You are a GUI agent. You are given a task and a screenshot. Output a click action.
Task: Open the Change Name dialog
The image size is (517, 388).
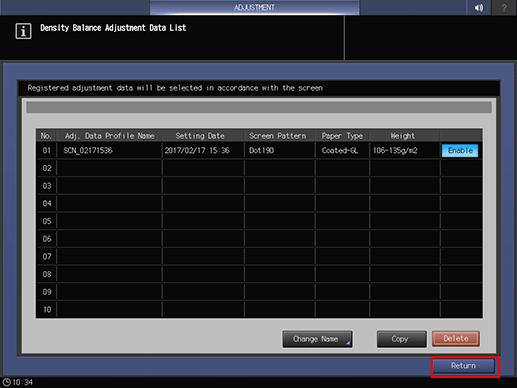(317, 339)
